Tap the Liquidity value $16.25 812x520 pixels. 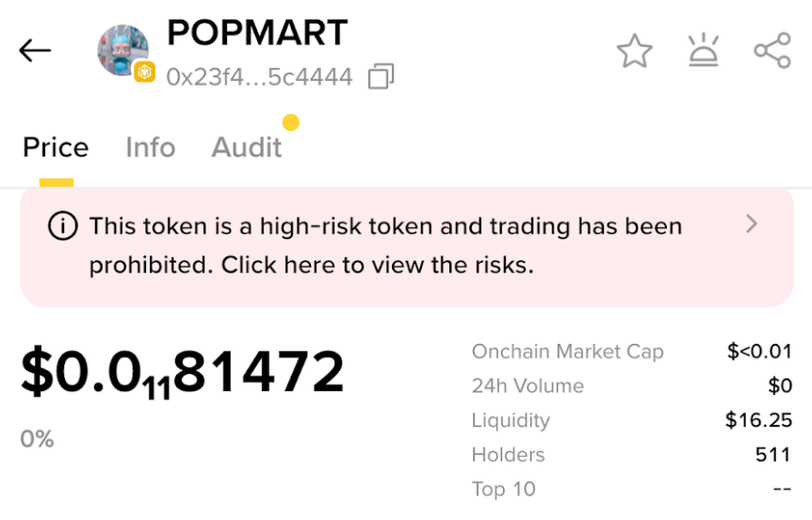click(x=758, y=420)
